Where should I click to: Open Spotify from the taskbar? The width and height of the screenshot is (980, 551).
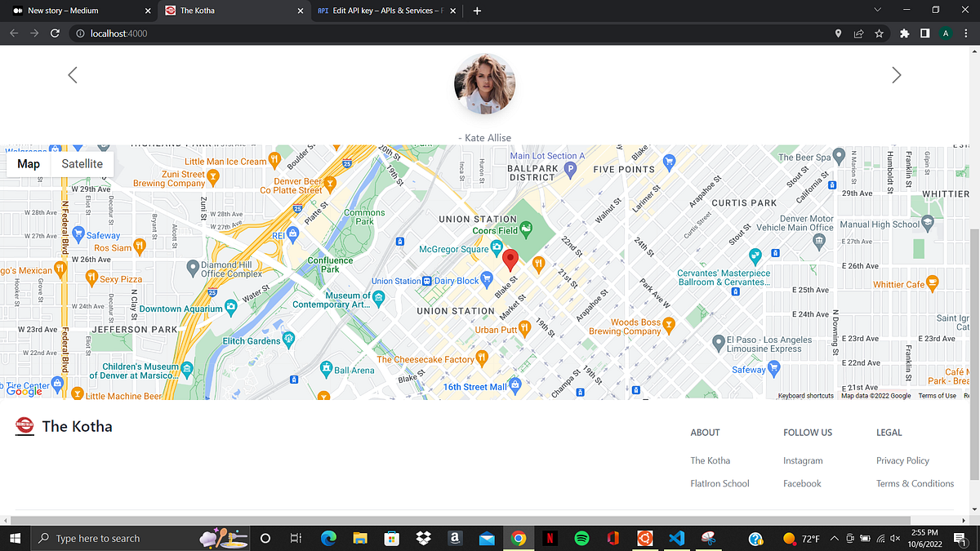(581, 538)
